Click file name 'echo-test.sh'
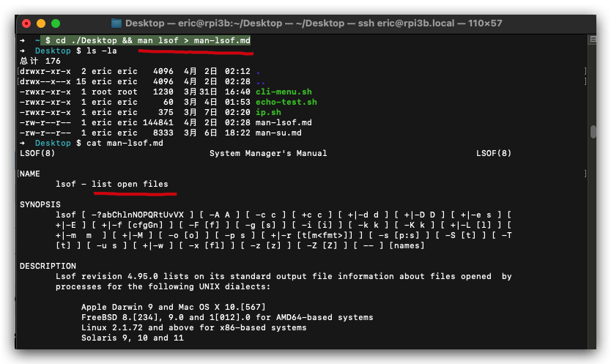 pos(286,102)
